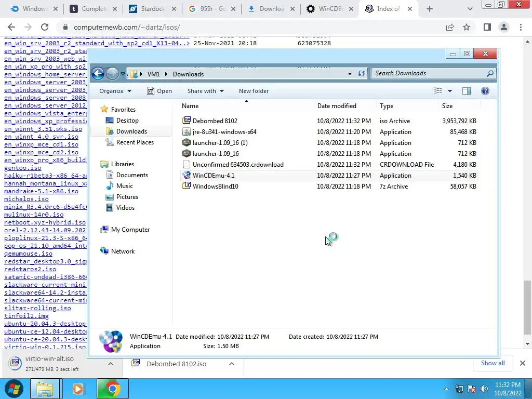Reload the page in Chrome
Viewport: 532px width, 399px height.
[45, 27]
